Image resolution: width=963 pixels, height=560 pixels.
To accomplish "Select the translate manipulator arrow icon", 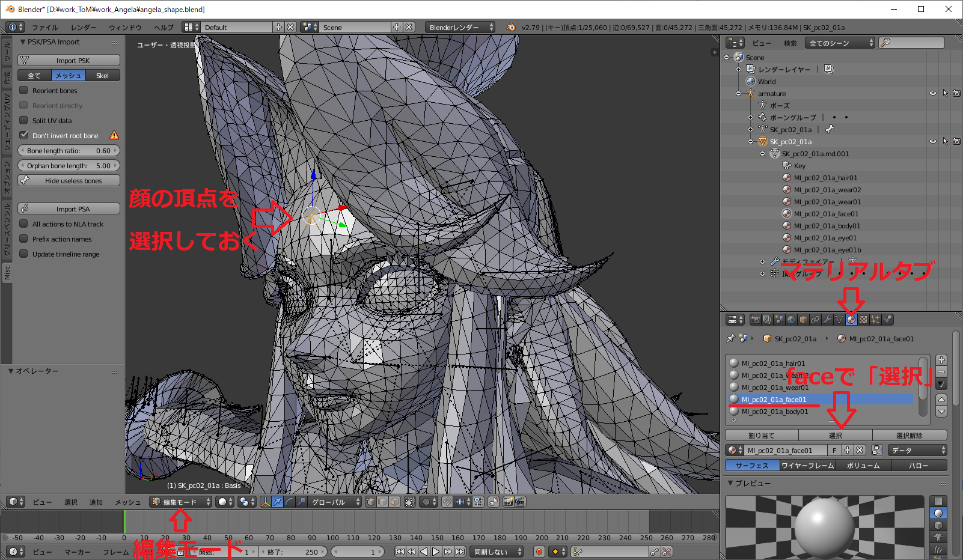I will [x=277, y=502].
